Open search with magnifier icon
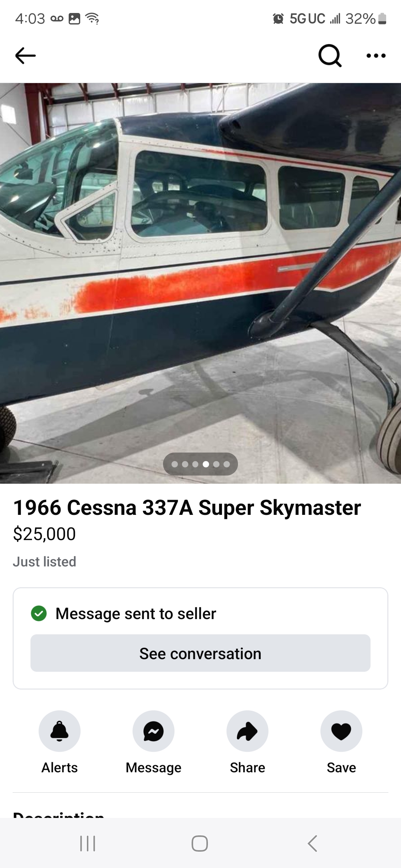The width and height of the screenshot is (401, 868). (330, 56)
